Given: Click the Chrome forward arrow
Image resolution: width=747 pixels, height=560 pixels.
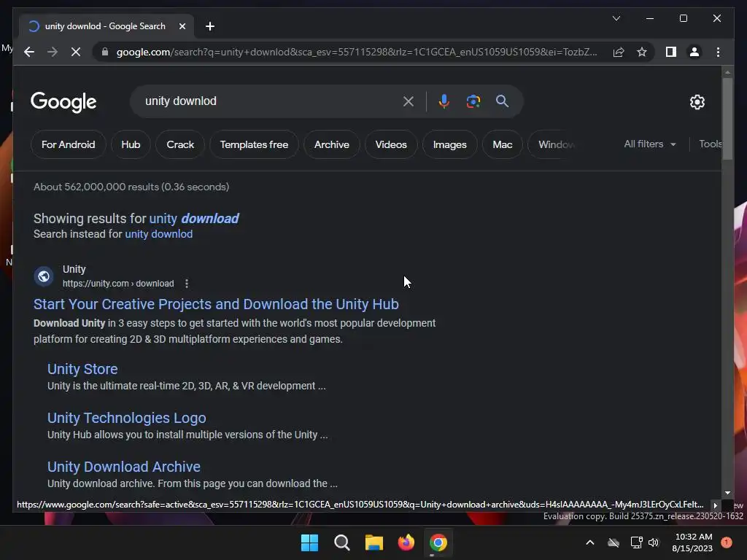Looking at the screenshot, I should pyautogui.click(x=53, y=52).
